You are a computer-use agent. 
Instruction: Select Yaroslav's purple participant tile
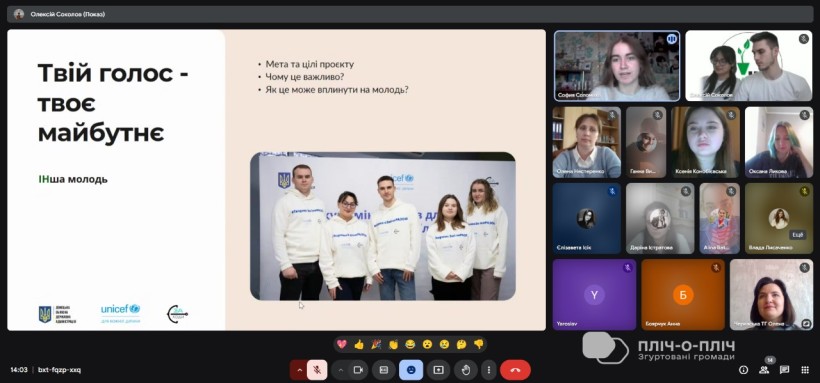[594, 295]
